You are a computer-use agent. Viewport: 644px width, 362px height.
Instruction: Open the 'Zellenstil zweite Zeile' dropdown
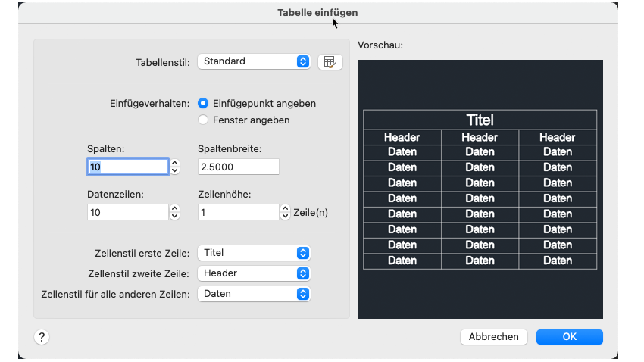point(254,273)
